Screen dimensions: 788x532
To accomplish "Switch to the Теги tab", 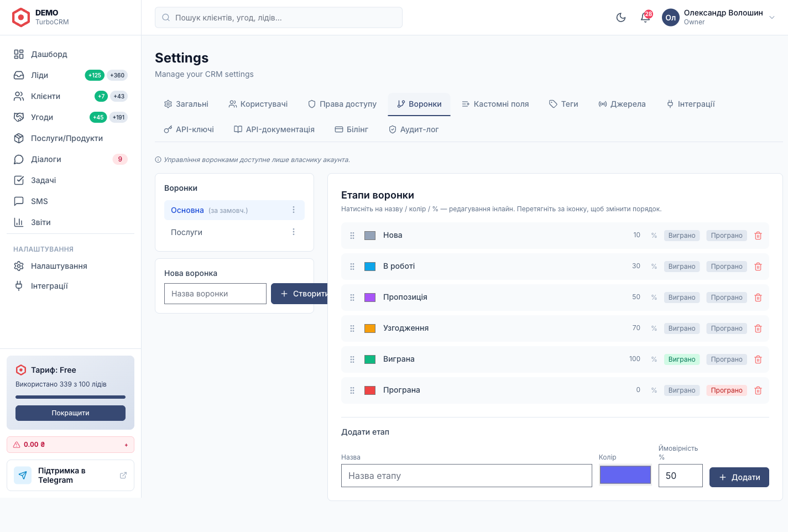I will point(563,104).
